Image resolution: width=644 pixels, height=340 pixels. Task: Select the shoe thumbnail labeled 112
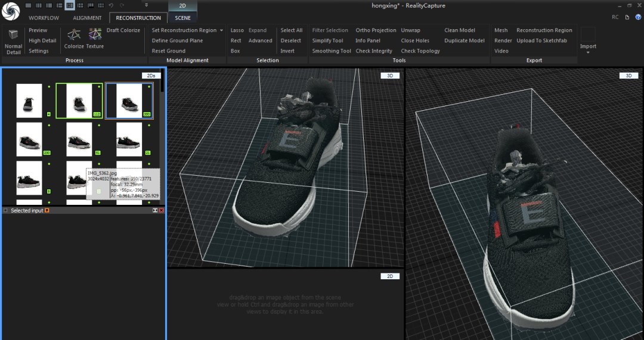[x=79, y=101]
